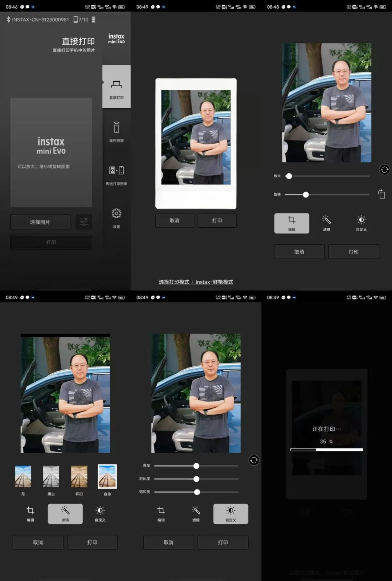Click 打印 on the zoom/rotate edit screen
392x581 pixels.
pos(354,252)
